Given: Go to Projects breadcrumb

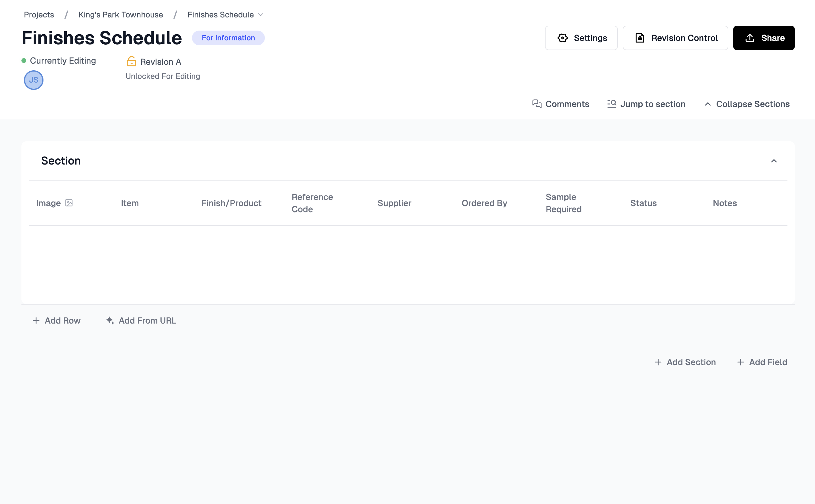Looking at the screenshot, I should click(39, 15).
